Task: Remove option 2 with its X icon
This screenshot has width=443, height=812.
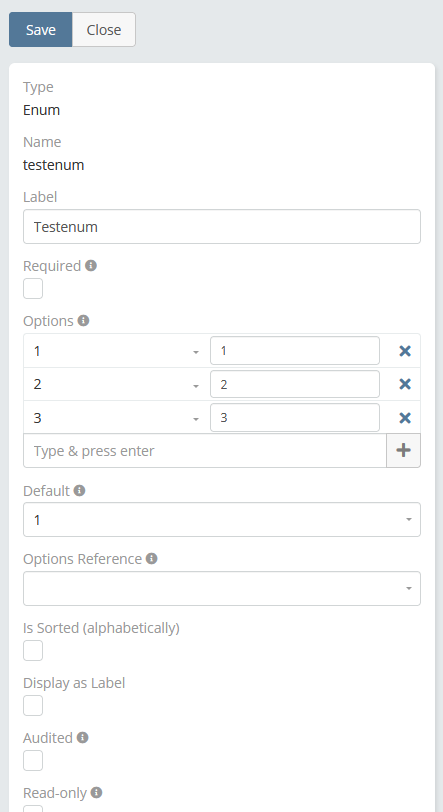Action: click(x=405, y=384)
